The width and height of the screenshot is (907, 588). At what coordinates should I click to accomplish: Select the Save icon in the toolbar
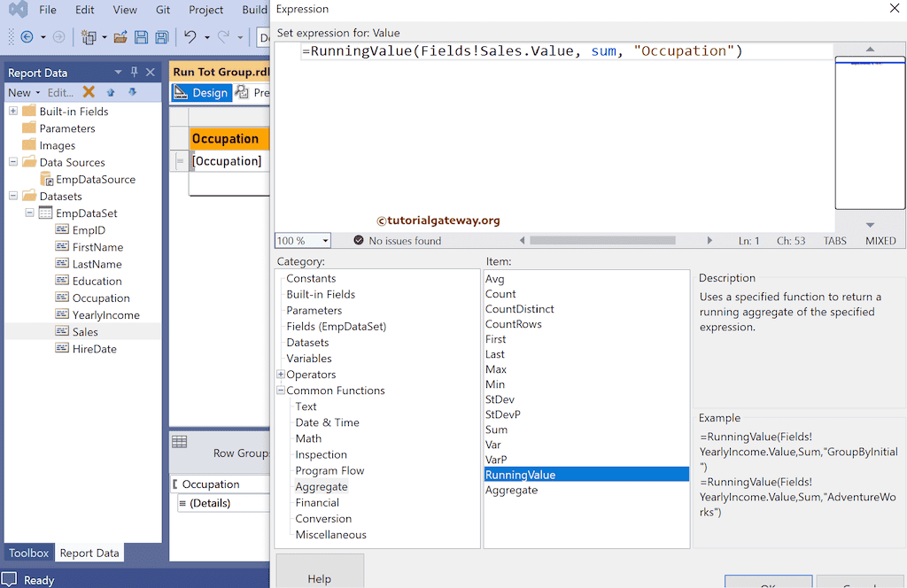(x=142, y=37)
